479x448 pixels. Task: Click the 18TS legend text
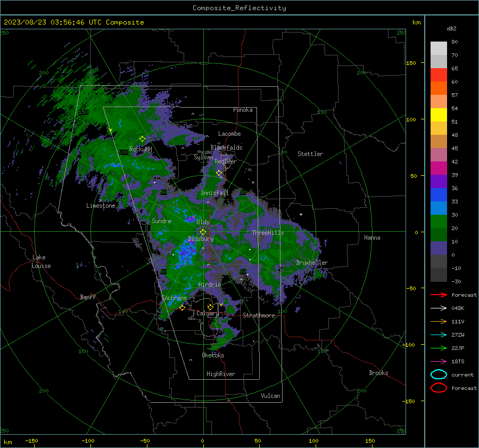458,361
